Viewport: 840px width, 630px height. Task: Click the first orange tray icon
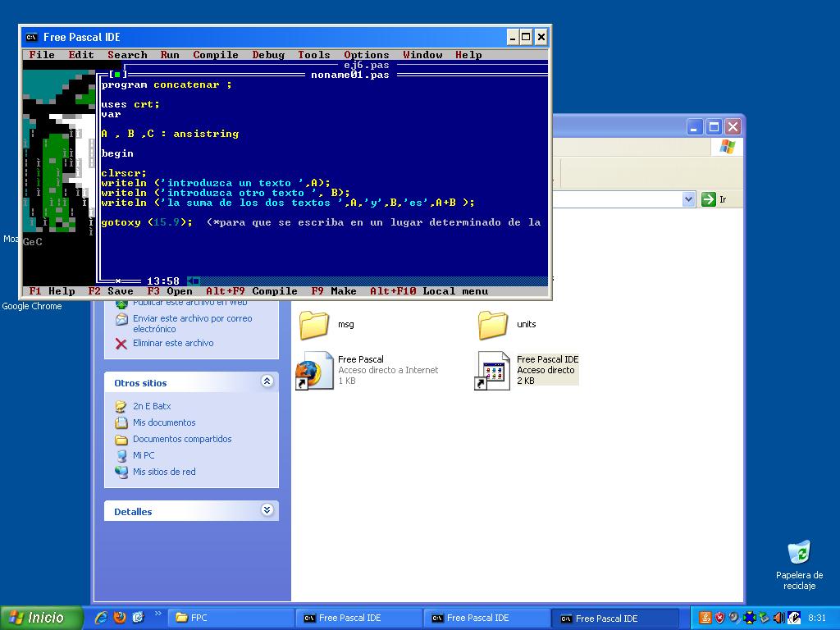coord(705,618)
